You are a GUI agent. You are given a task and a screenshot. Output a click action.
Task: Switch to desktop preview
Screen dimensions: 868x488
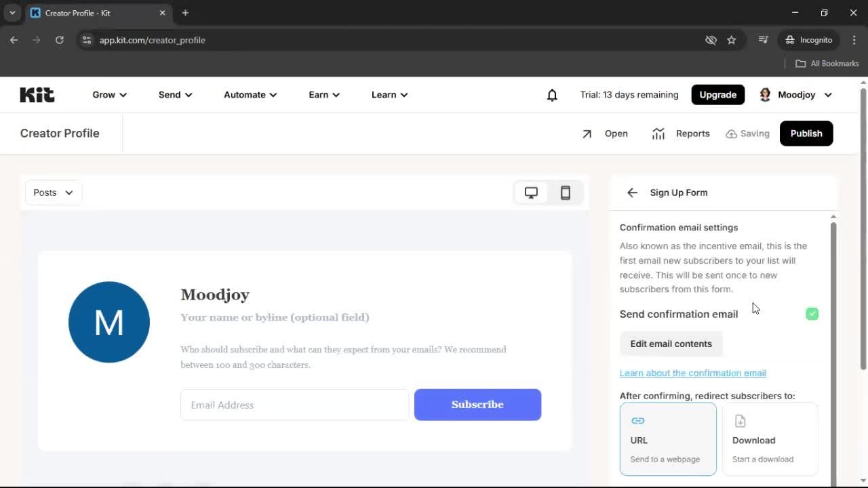531,192
